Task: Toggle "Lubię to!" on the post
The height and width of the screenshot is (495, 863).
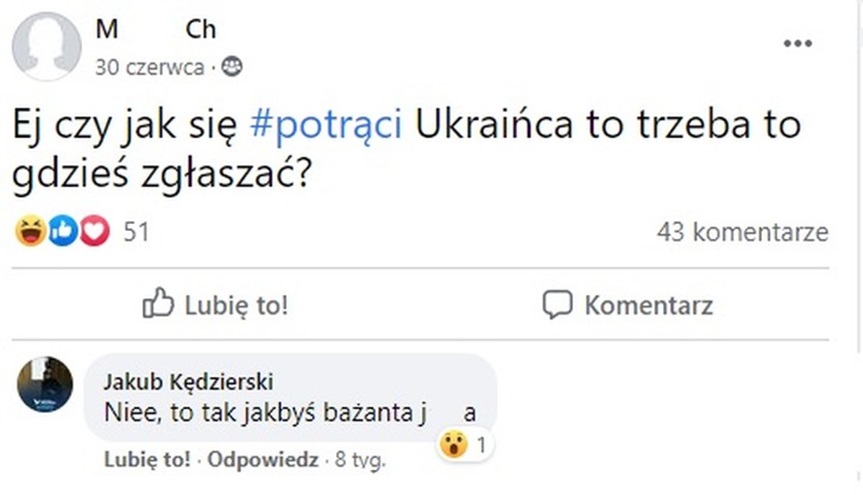Action: (236, 305)
